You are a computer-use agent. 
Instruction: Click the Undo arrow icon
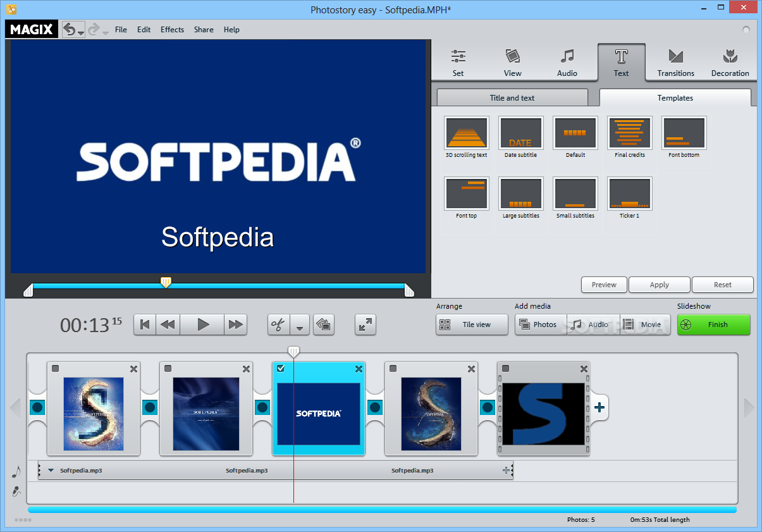[x=70, y=29]
